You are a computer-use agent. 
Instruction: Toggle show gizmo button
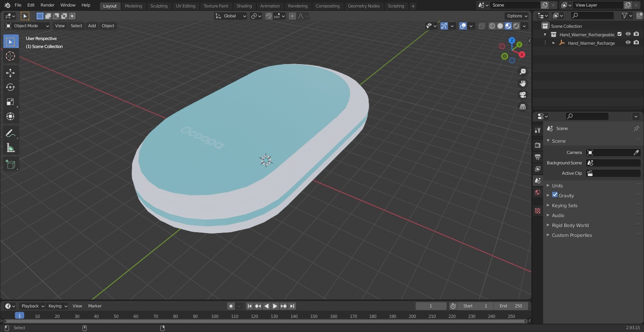click(444, 26)
